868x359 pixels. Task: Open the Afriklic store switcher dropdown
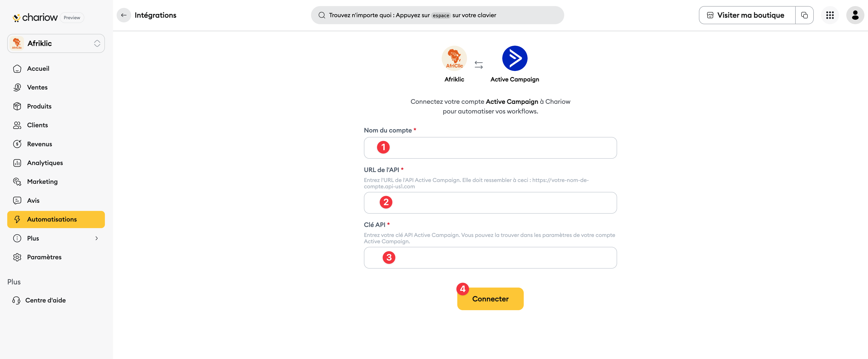(x=56, y=43)
